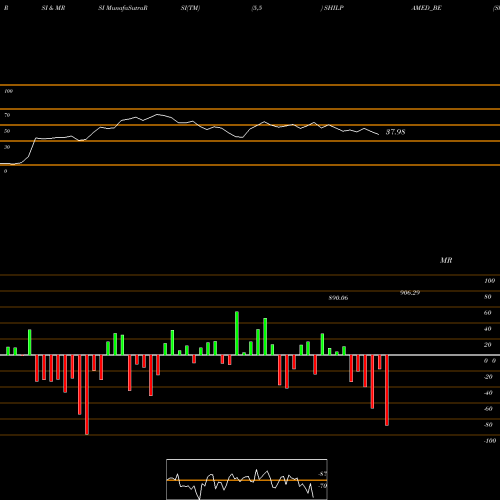Click the price label 890.66

coord(338,298)
